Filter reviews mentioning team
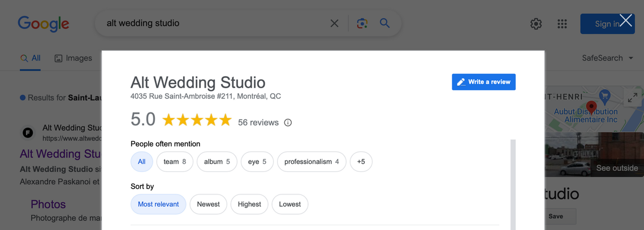 (x=175, y=162)
